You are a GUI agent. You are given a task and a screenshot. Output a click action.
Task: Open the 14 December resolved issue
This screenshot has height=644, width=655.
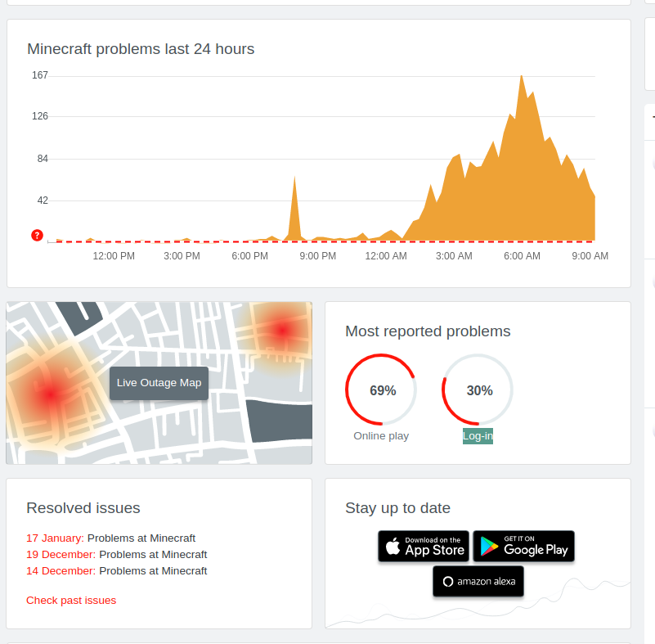point(117,570)
